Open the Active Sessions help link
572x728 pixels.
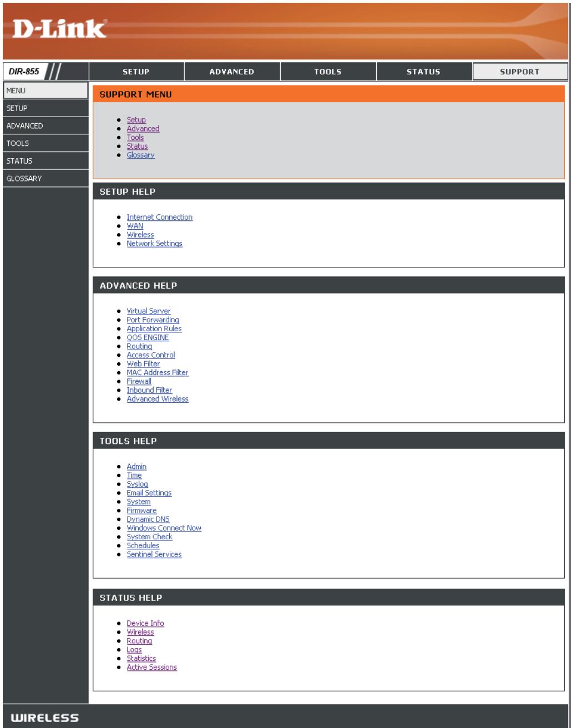click(151, 668)
